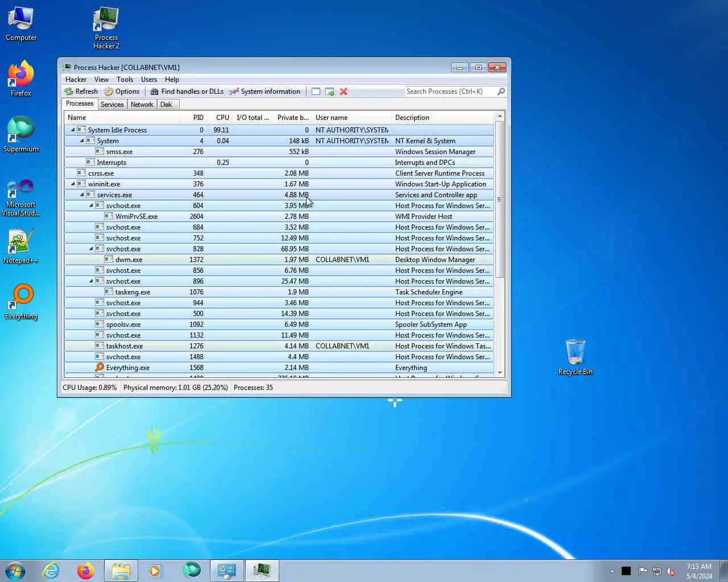This screenshot has height=582, width=728.
Task: Select the Recycle Bin icon
Action: point(575,357)
